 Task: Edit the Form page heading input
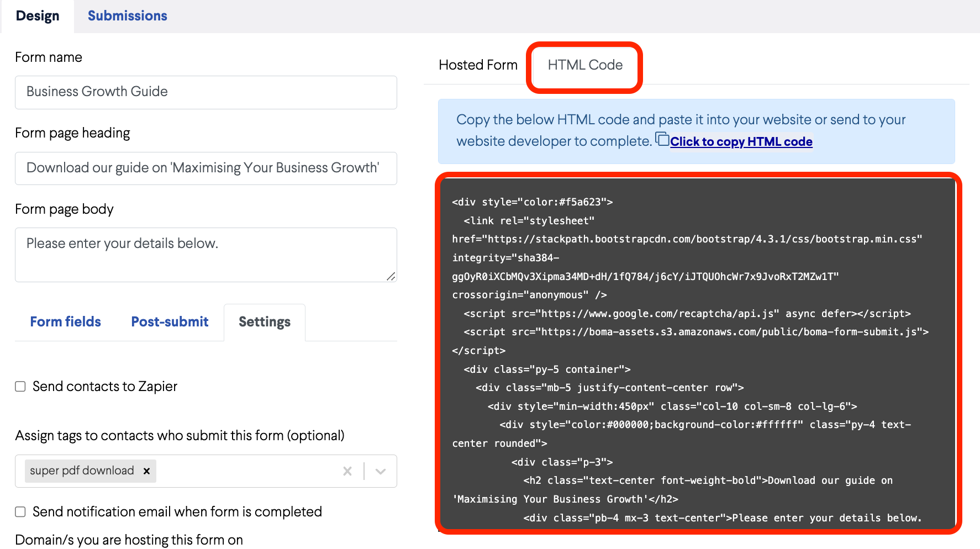pos(206,168)
